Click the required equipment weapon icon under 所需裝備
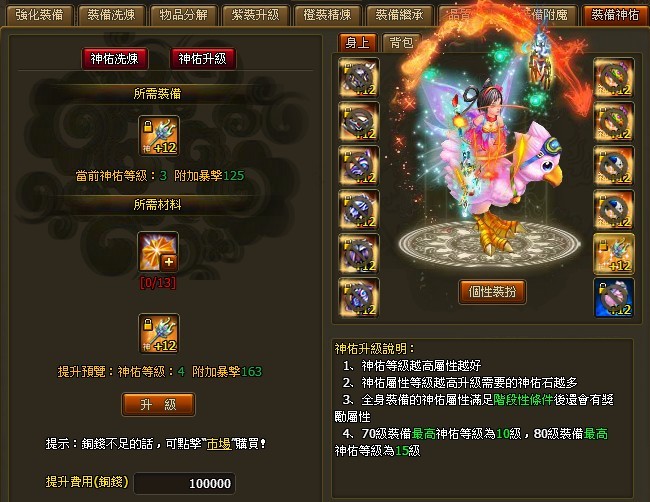The width and height of the screenshot is (650, 502). pyautogui.click(x=159, y=136)
